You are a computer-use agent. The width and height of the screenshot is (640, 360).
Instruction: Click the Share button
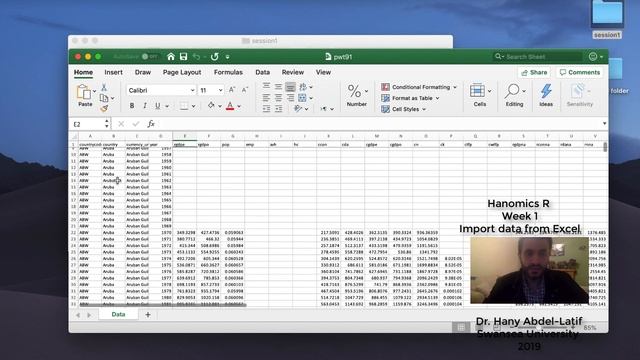pos(534,72)
